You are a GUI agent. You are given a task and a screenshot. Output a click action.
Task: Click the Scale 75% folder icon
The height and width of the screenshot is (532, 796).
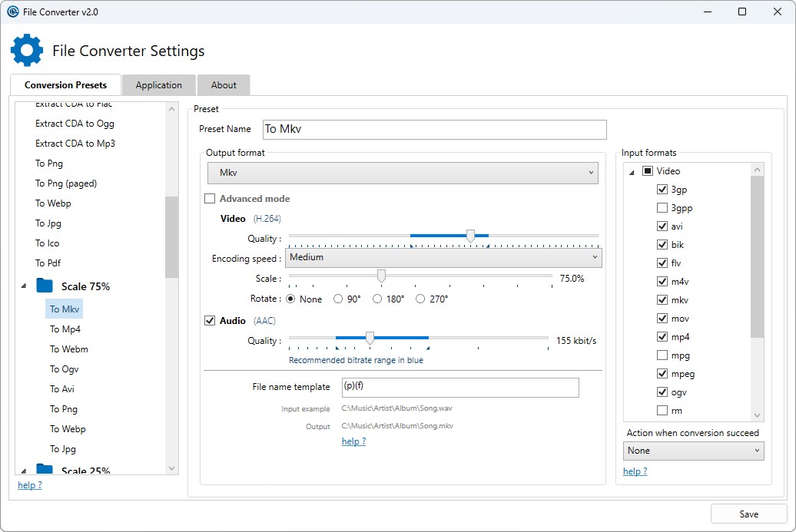point(45,286)
